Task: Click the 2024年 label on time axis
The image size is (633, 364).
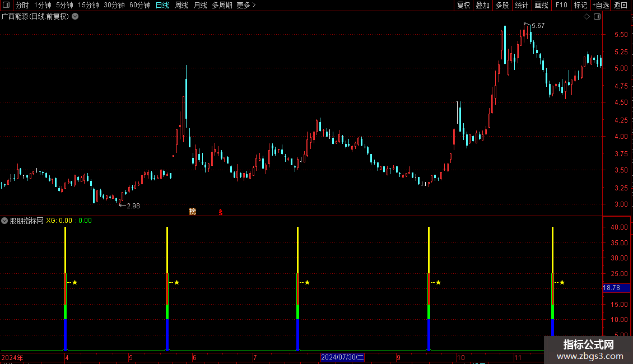Action: 12,357
